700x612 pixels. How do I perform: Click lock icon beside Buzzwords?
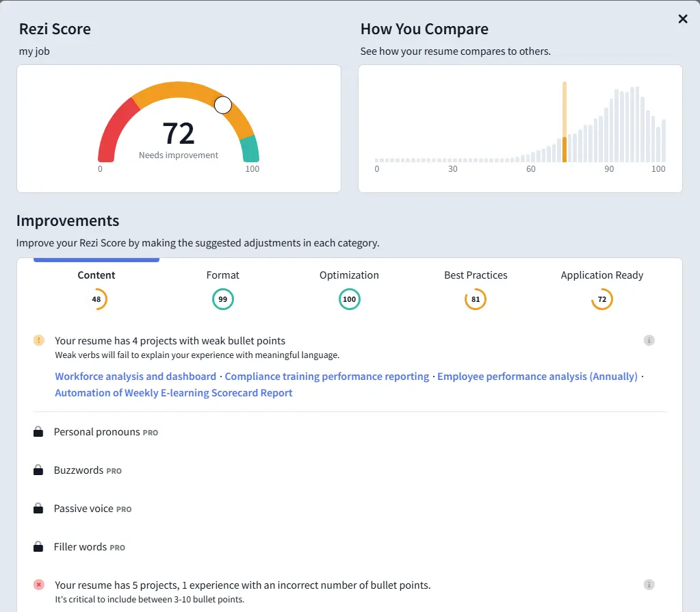point(38,470)
